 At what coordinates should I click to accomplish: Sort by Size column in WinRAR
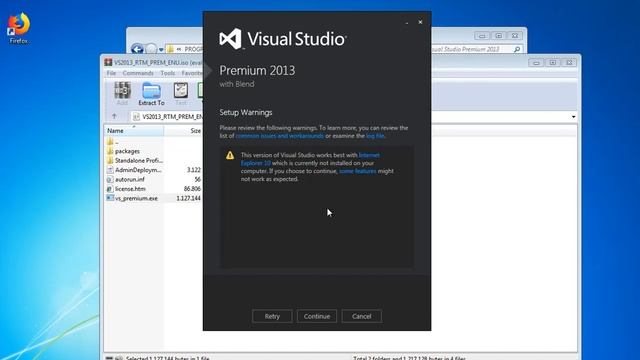pos(183,131)
